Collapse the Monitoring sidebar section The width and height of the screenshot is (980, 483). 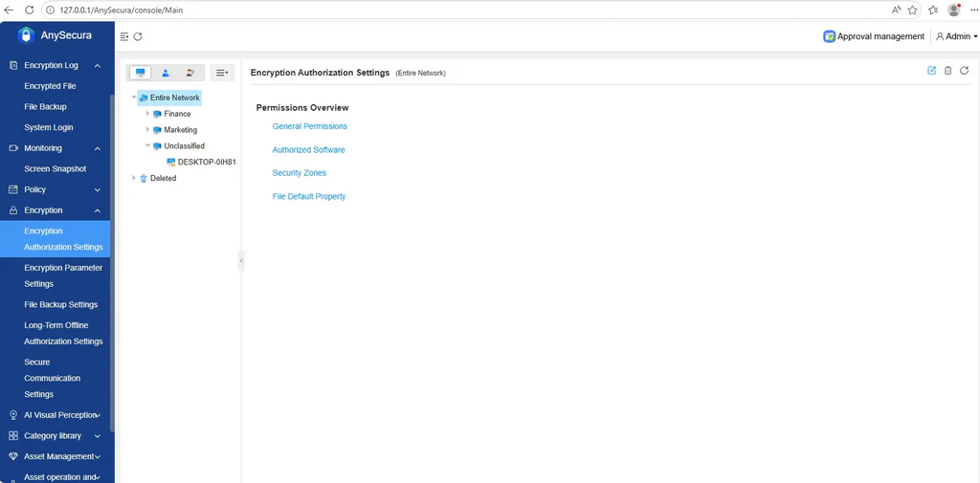point(98,148)
